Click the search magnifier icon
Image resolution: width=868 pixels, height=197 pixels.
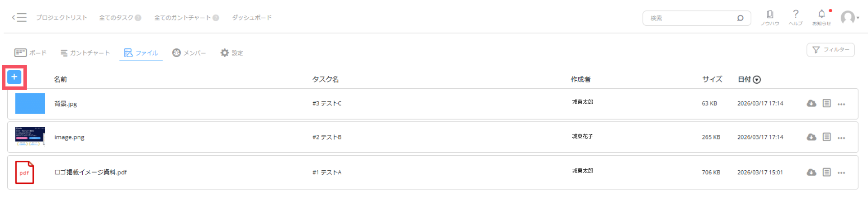click(x=740, y=18)
